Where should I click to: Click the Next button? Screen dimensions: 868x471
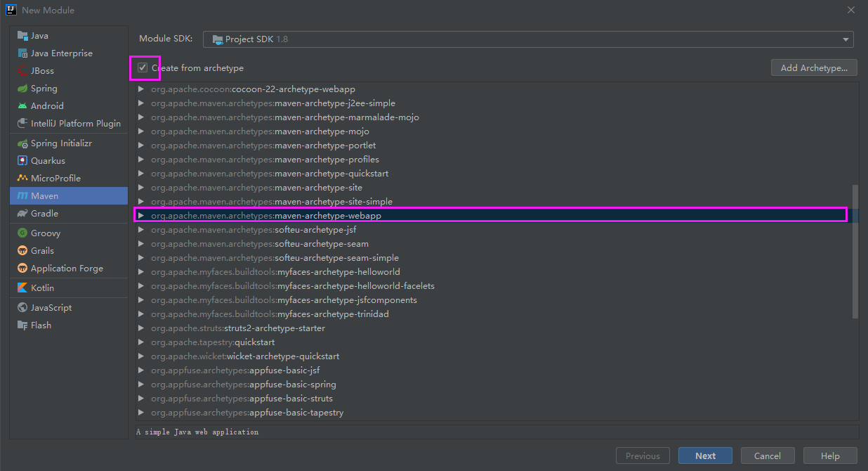point(705,456)
